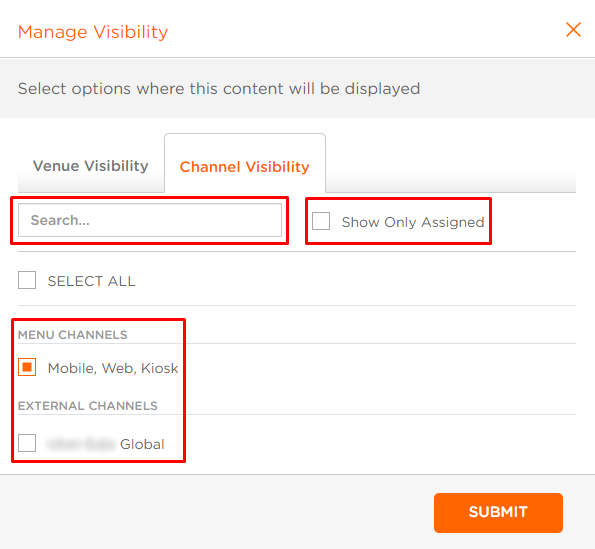The image size is (595, 549).
Task: Click the MENU CHANNELS section header
Action: [x=72, y=335]
